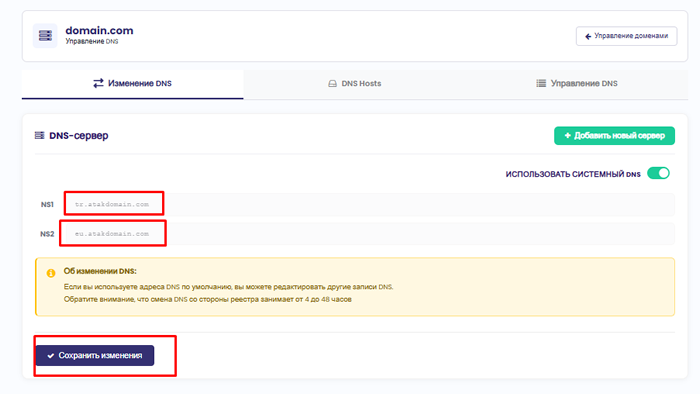Open the DNS Hosts tab
Screen dimensions: 700x394
click(354, 83)
